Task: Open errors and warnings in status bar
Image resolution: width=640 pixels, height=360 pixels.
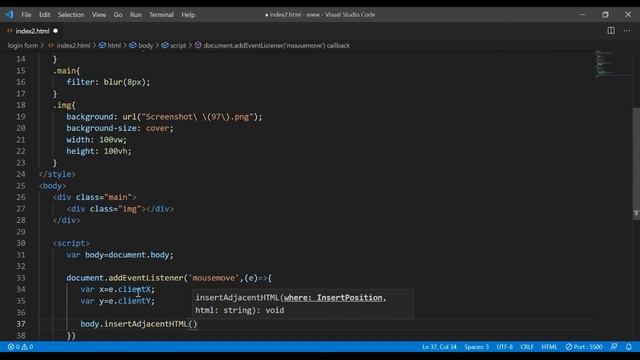Action: pos(20,347)
